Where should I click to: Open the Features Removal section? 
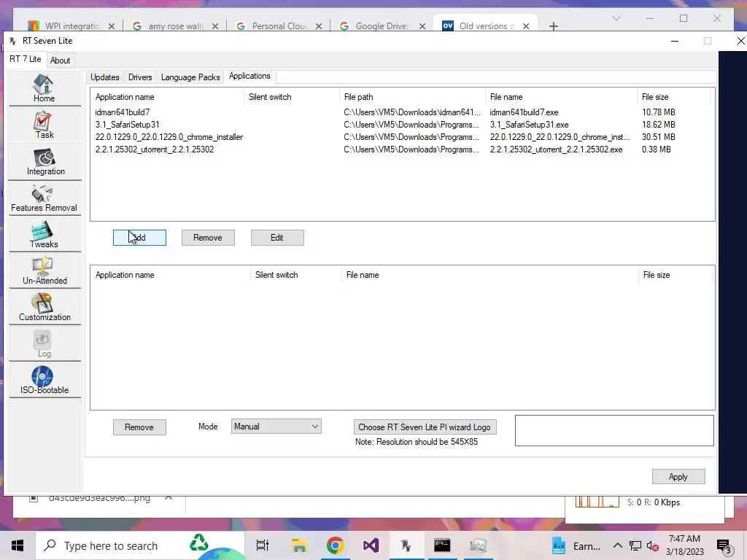pyautogui.click(x=44, y=198)
